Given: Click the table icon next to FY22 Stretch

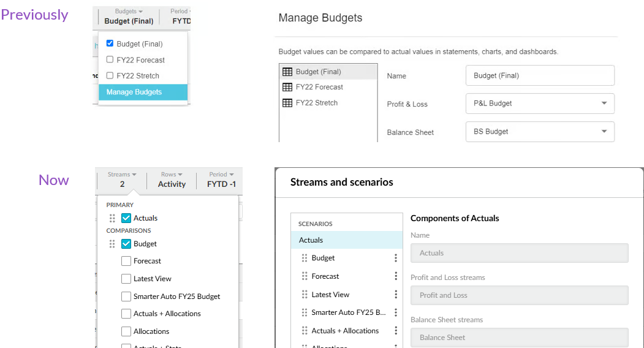Looking at the screenshot, I should (287, 103).
